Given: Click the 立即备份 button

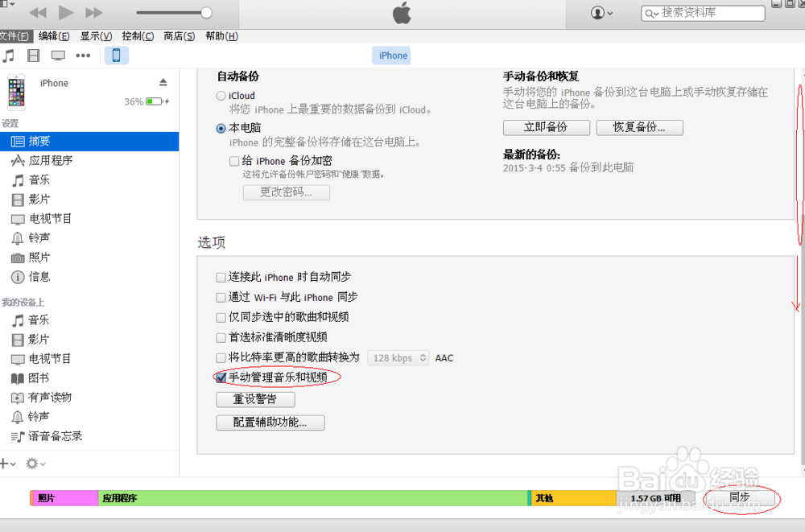Looking at the screenshot, I should click(547, 127).
